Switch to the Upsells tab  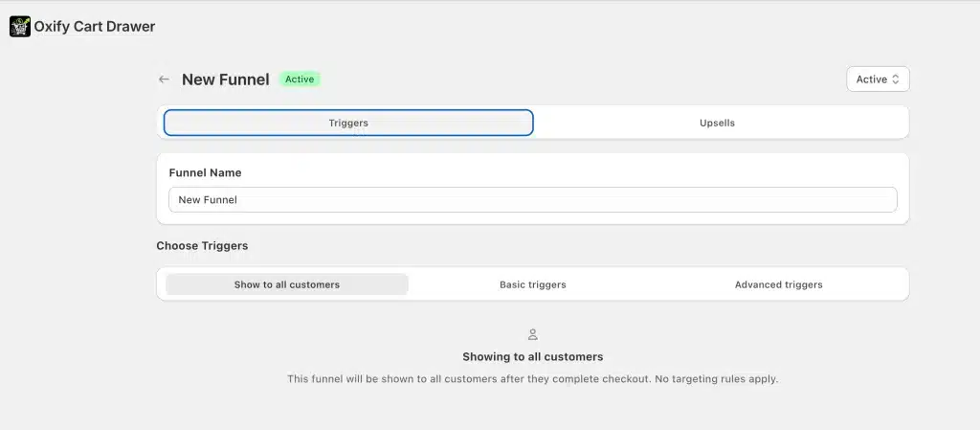(717, 123)
